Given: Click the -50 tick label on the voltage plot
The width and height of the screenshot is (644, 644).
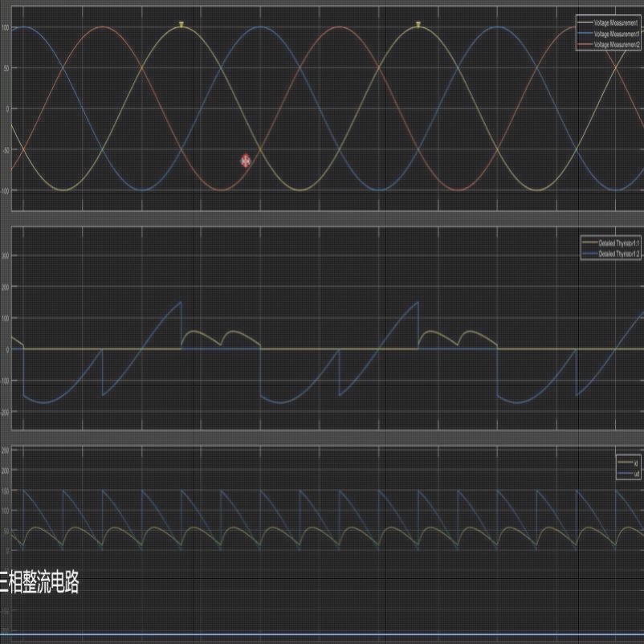Looking at the screenshot, I should click(6, 150).
